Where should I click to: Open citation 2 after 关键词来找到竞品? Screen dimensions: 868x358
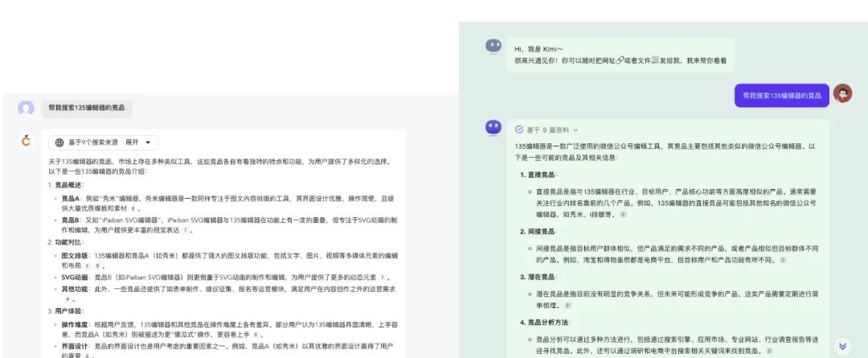click(x=769, y=351)
